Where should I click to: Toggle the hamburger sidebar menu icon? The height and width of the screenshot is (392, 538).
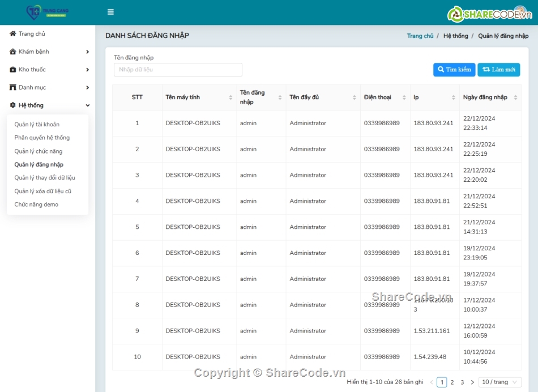pyautogui.click(x=110, y=12)
